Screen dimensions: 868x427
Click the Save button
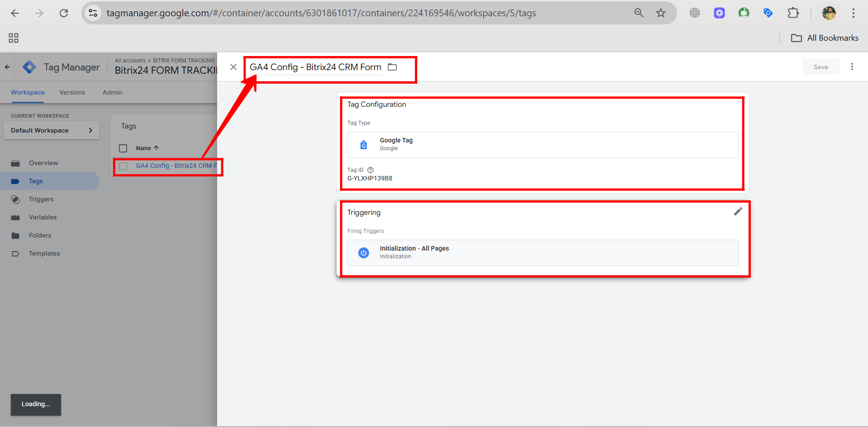tap(821, 67)
